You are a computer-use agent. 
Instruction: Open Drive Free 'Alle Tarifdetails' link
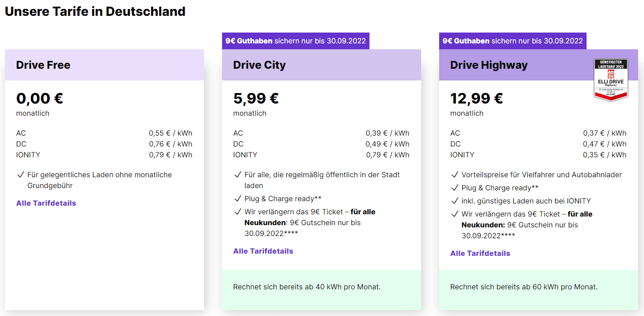point(46,203)
